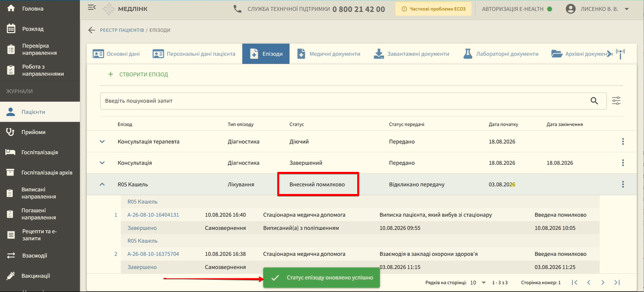Jump to the last results page

(x=617, y=283)
